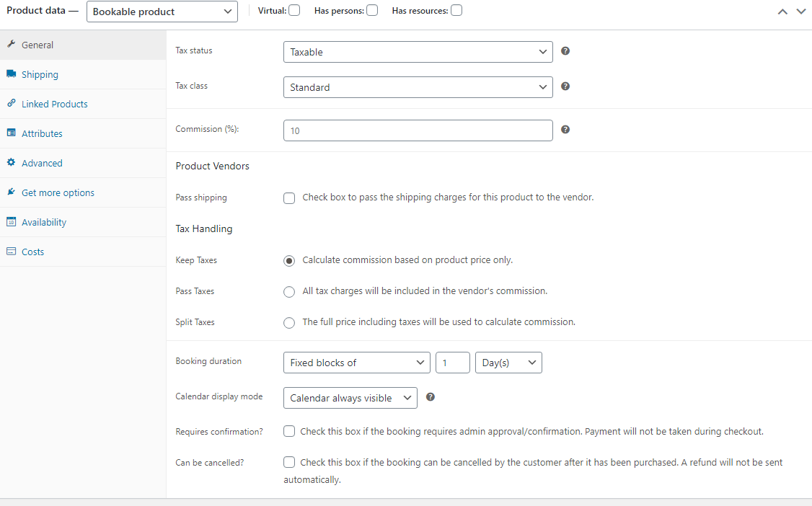Click the Shipping truck icon
The image size is (812, 506).
(x=12, y=74)
